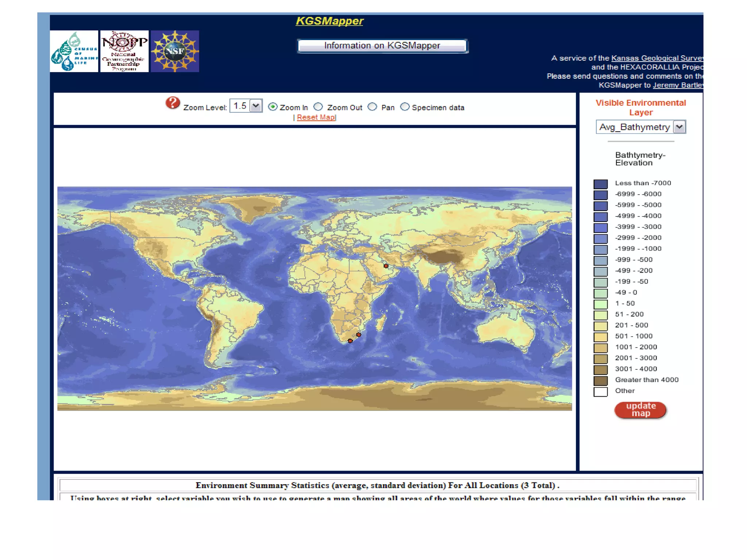
Task: Click the -49 - 0 legend swatch
Action: [x=600, y=293]
